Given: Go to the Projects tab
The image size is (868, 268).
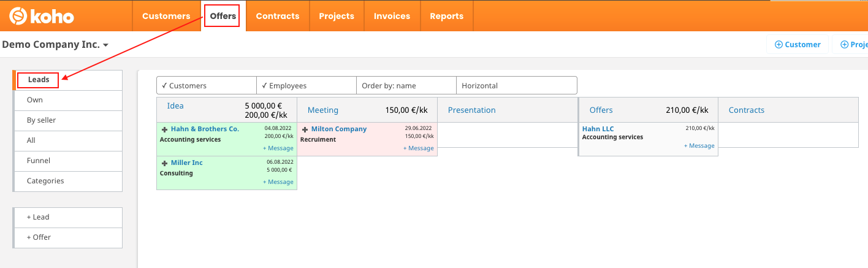Looking at the screenshot, I should tap(337, 16).
